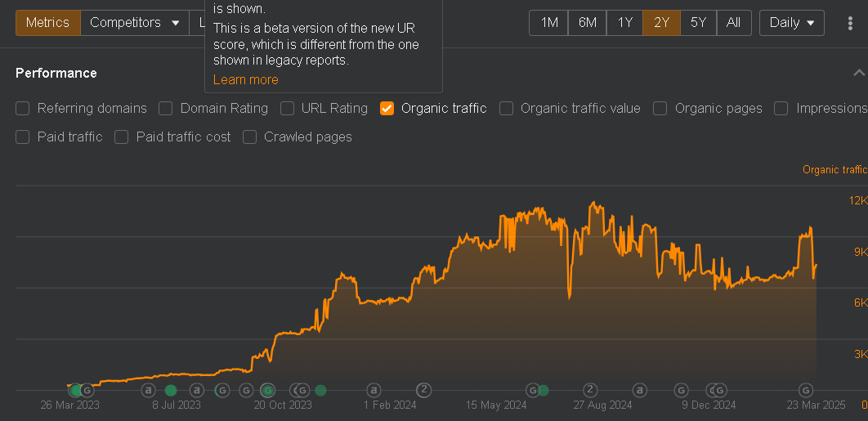Open the three-dot more options menu

[851, 23]
